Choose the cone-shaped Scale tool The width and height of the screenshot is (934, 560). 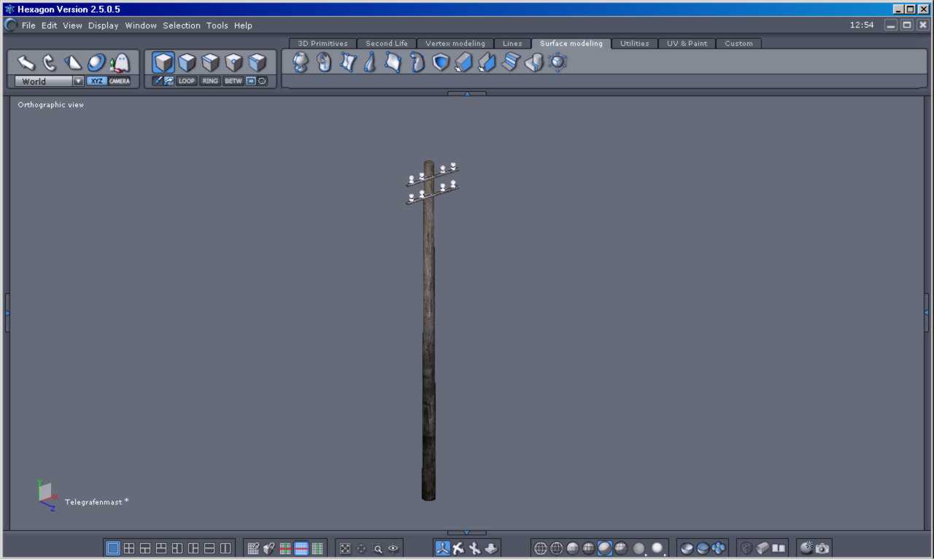73,63
